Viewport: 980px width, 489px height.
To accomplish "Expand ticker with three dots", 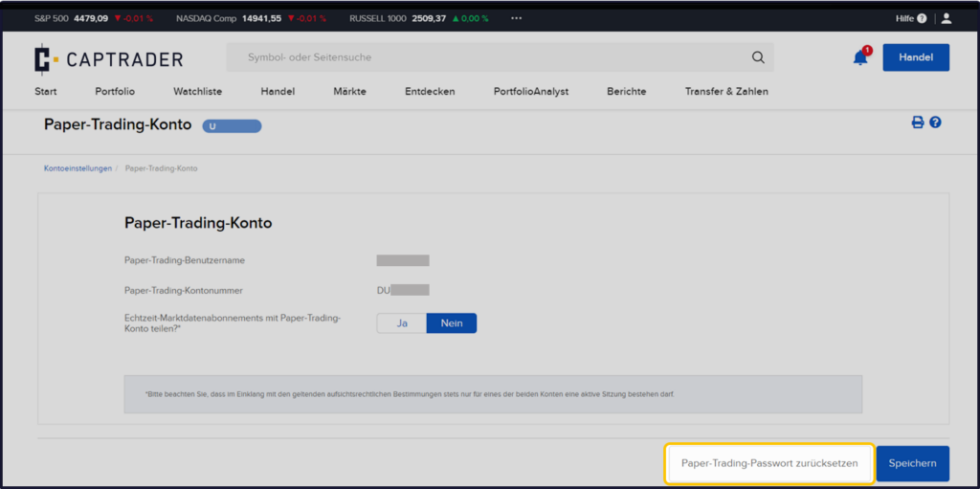I will click(516, 18).
